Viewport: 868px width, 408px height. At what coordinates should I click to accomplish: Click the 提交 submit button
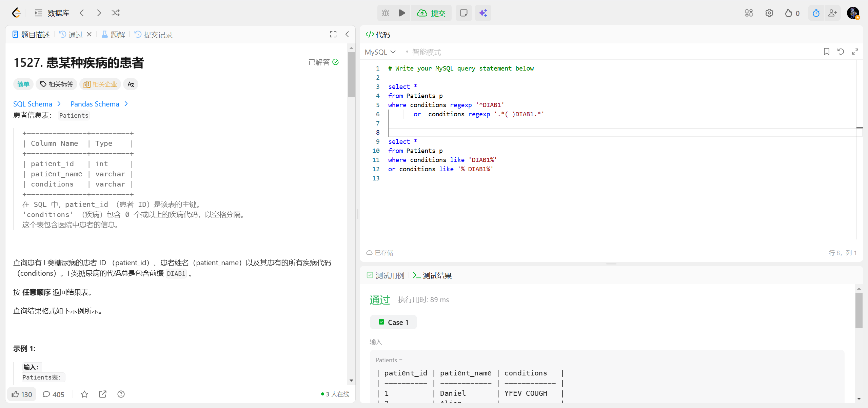[x=431, y=13]
